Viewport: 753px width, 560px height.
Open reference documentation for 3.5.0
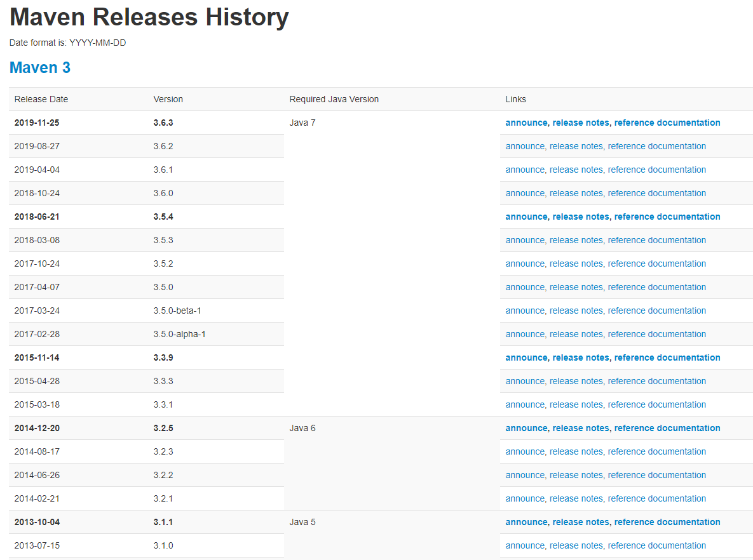(657, 288)
